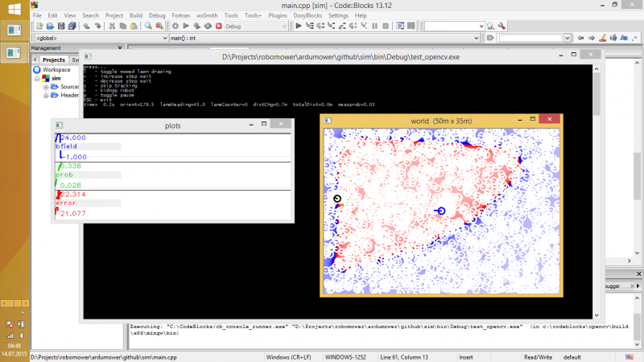Click the Read/Write status bar entry
The width and height of the screenshot is (644, 362).
(538, 357)
